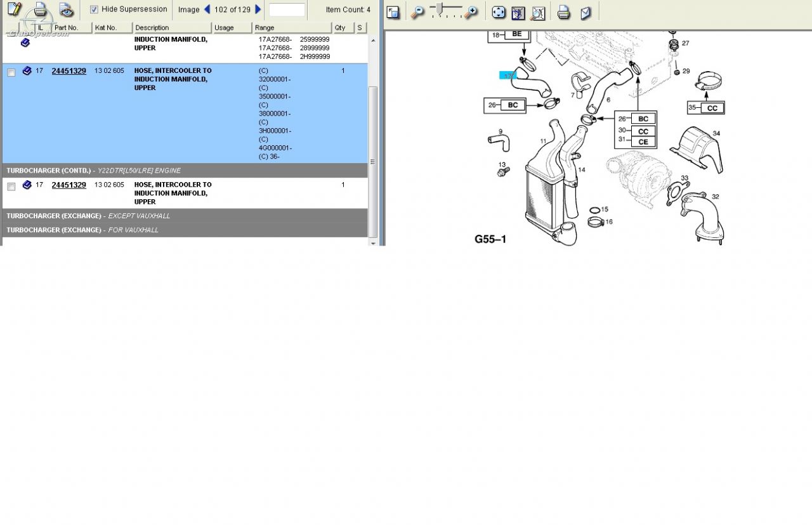Toggle the Hide Supersession checkbox
This screenshot has height=526, width=812.
94,10
